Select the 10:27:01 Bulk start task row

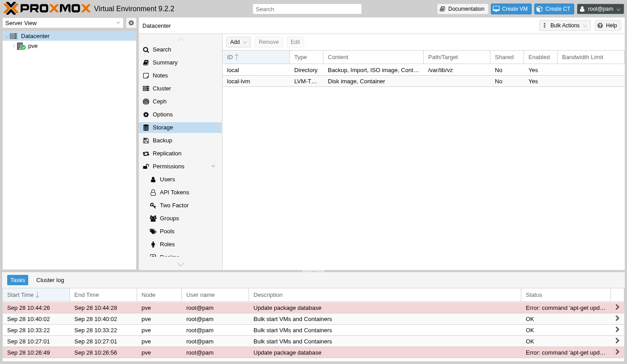[313, 341]
